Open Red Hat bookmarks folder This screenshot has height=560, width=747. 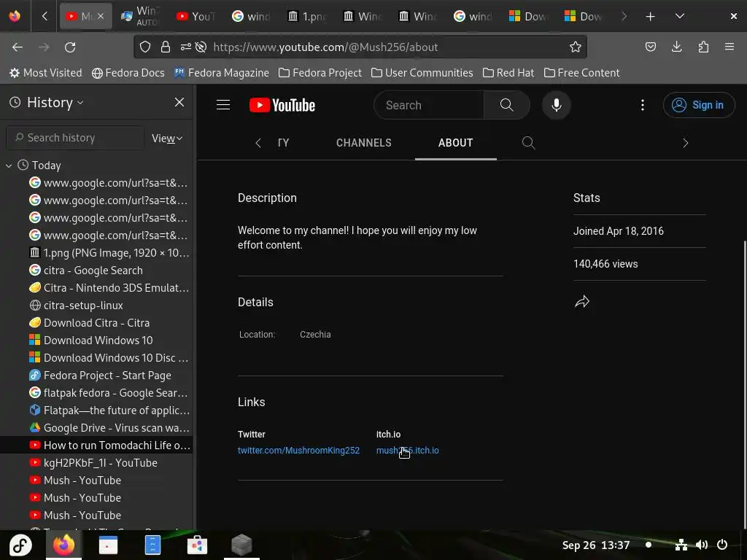(x=508, y=73)
